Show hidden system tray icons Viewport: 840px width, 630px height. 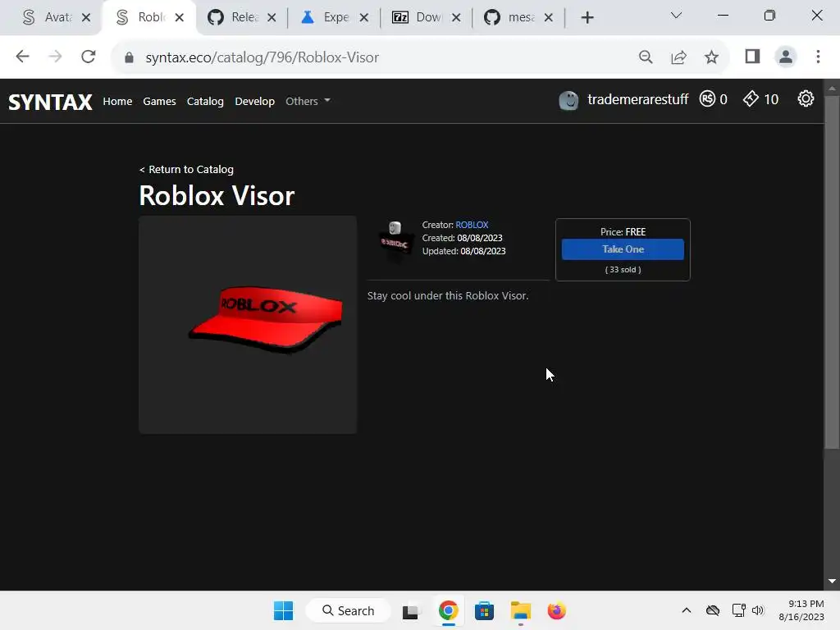click(x=687, y=610)
